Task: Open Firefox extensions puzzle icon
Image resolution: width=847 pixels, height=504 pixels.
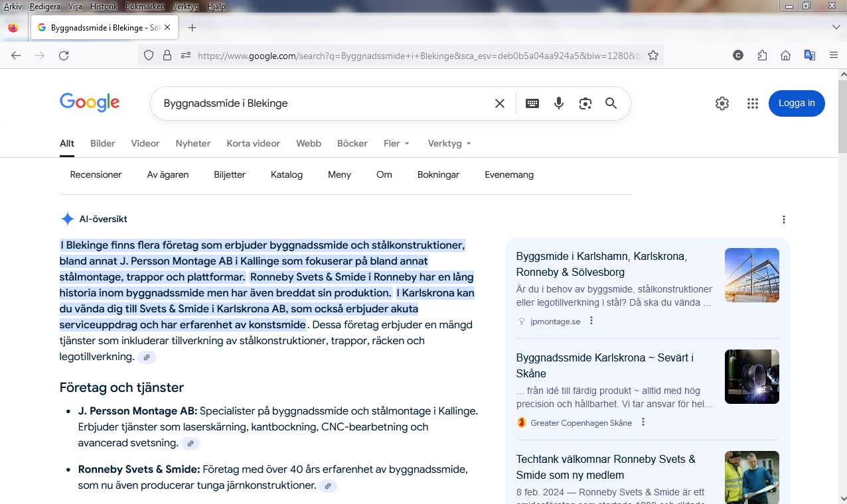Action: (x=762, y=56)
